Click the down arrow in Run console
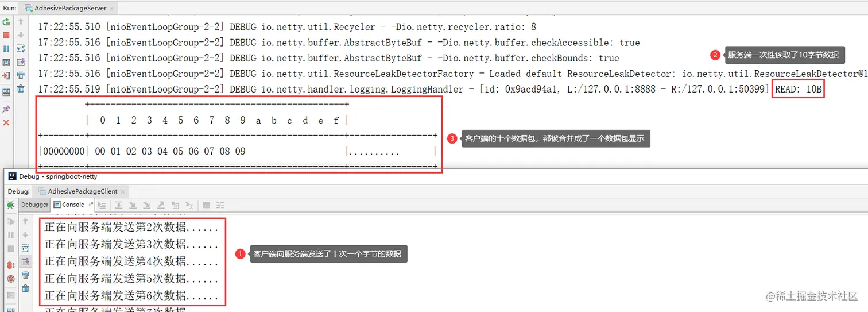868x312 pixels. tap(21, 35)
